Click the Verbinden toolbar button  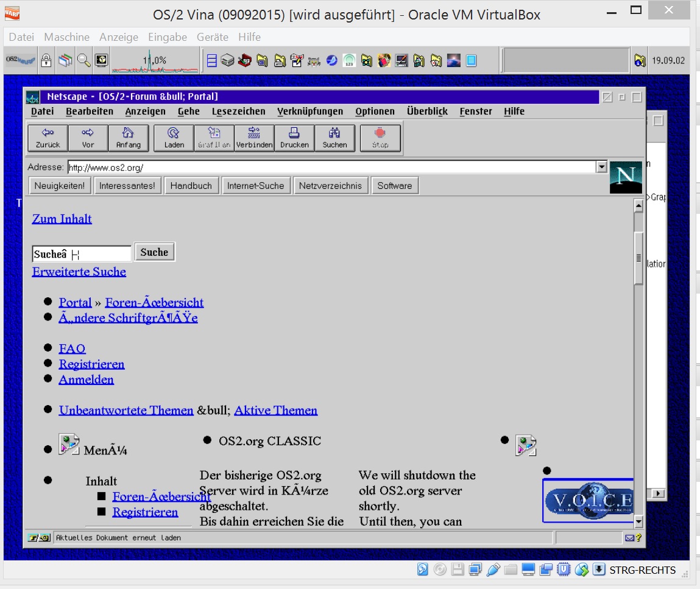coord(255,138)
